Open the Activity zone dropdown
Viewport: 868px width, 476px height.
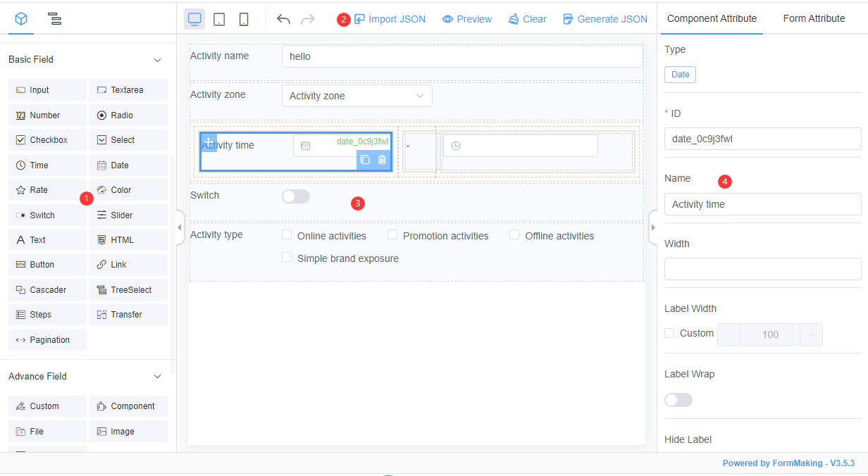357,96
